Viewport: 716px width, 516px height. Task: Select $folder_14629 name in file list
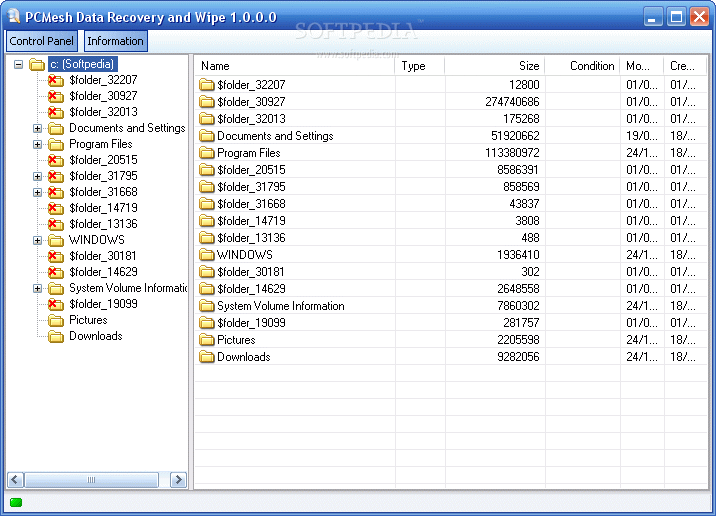tap(251, 289)
